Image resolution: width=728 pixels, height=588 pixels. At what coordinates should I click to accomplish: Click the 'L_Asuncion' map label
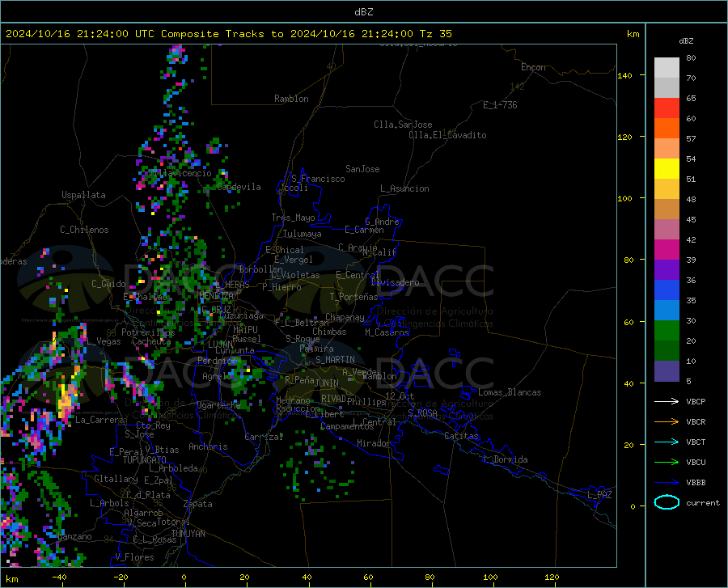coord(404,188)
